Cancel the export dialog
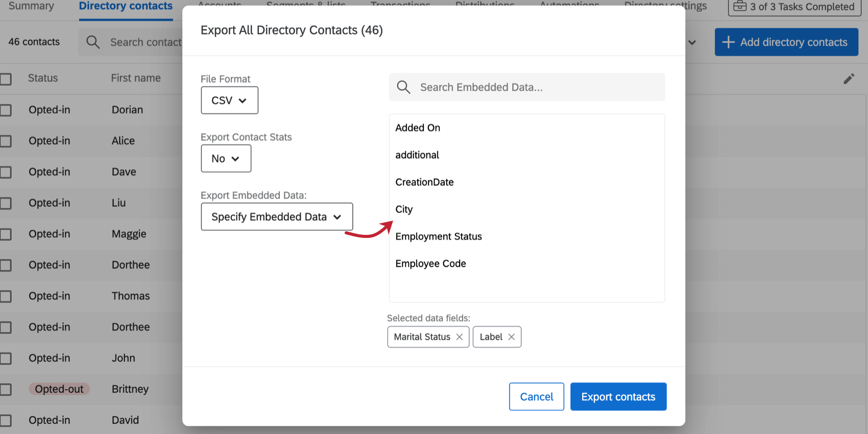The width and height of the screenshot is (868, 434). pyautogui.click(x=536, y=397)
